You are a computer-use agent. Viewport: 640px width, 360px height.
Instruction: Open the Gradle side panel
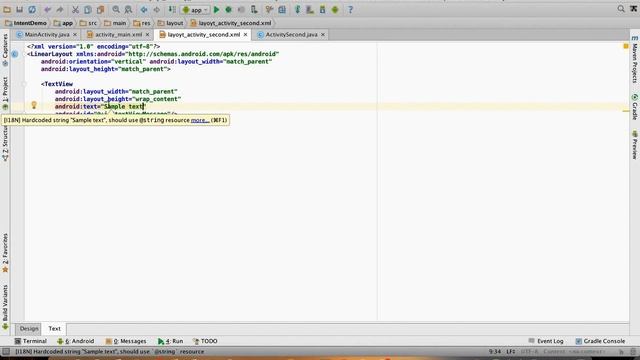(635, 107)
